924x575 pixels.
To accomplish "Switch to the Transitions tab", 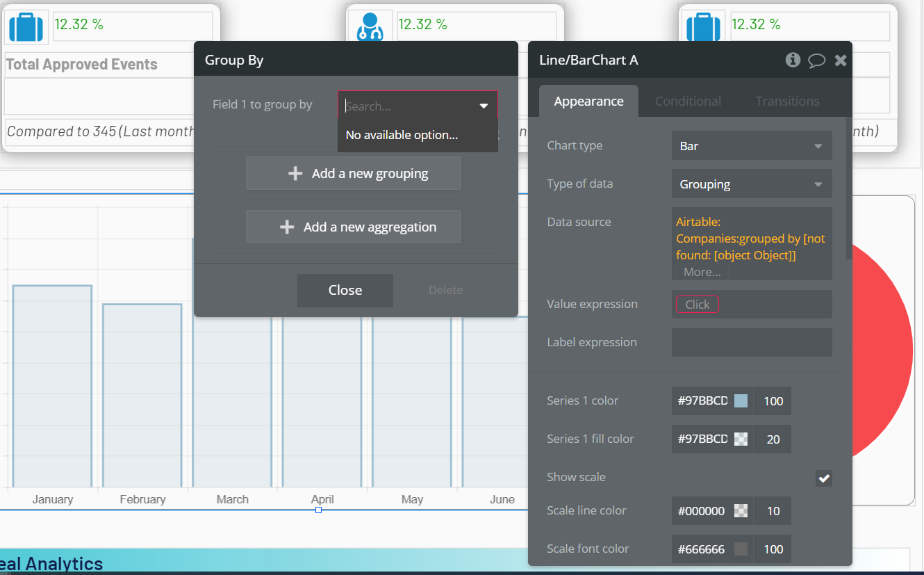I will [x=788, y=102].
